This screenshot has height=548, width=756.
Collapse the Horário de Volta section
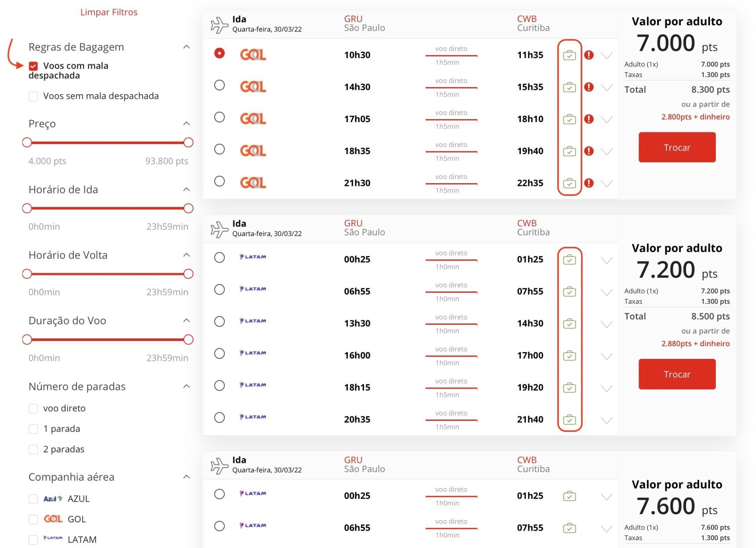187,255
